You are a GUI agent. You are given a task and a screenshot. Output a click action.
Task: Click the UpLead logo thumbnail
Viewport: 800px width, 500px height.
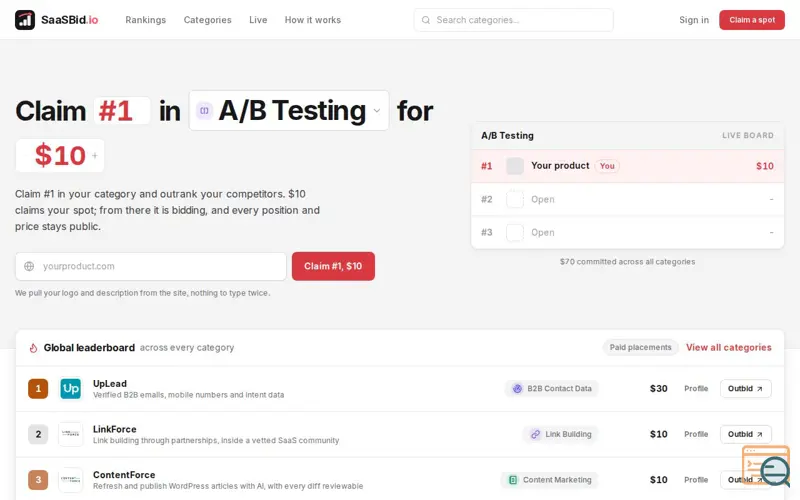[x=70, y=389]
